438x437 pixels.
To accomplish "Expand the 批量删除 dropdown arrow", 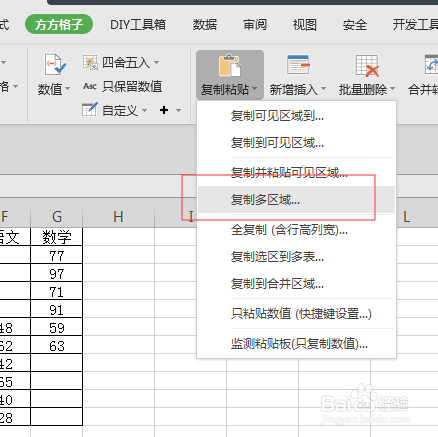I will pyautogui.click(x=392, y=89).
